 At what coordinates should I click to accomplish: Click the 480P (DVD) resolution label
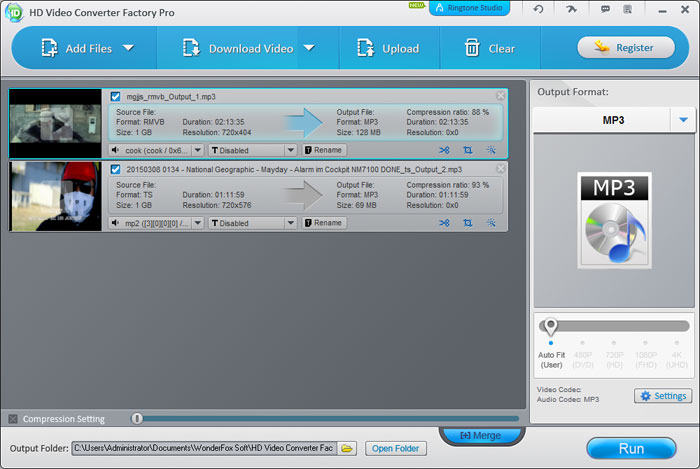click(x=583, y=360)
